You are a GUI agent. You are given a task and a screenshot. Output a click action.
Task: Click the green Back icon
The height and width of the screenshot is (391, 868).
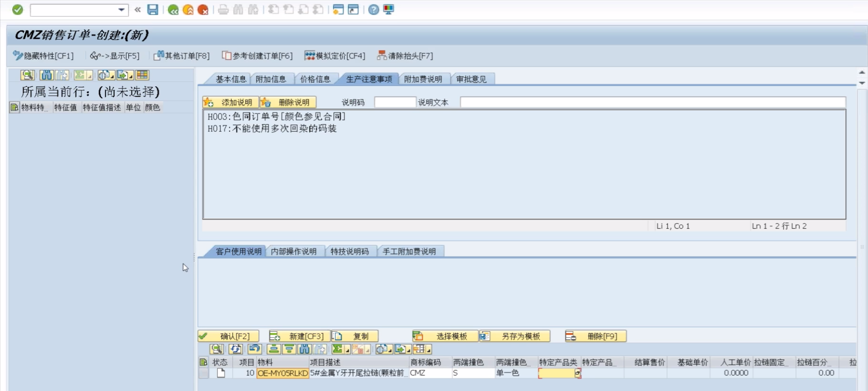[x=173, y=9]
